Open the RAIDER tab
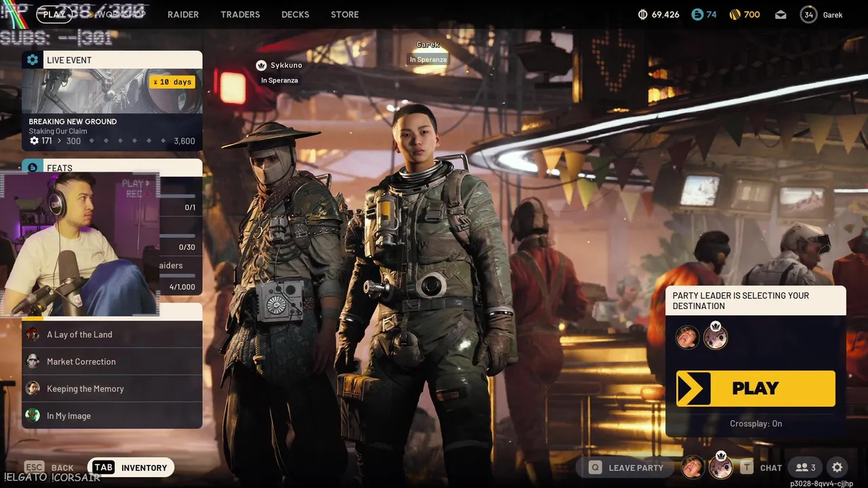 tap(183, 14)
